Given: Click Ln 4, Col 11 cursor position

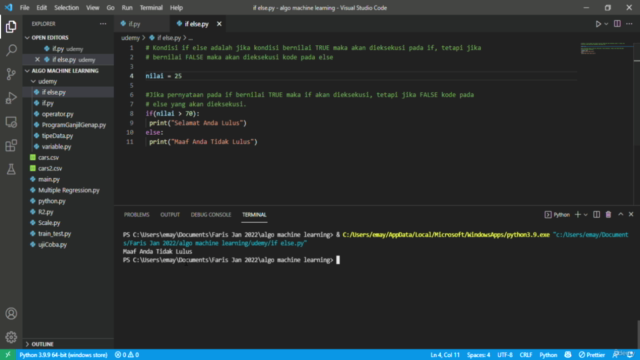Looking at the screenshot, I should click(x=445, y=355).
